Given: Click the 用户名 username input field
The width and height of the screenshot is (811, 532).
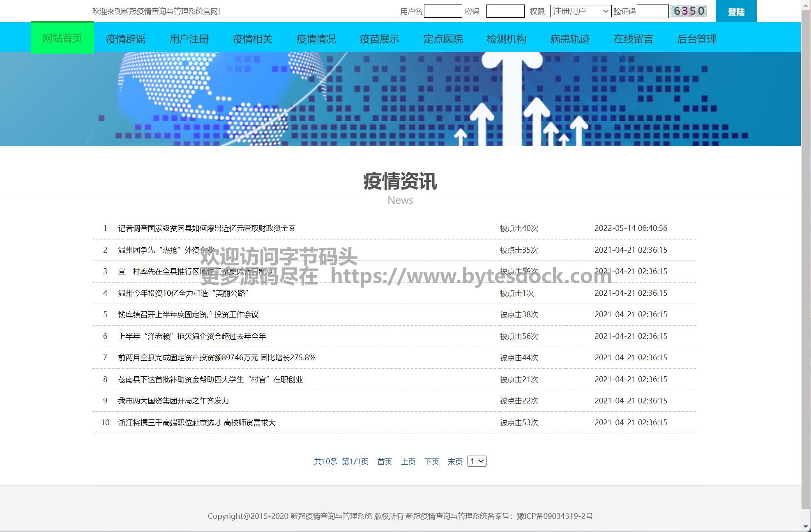Looking at the screenshot, I should (442, 11).
